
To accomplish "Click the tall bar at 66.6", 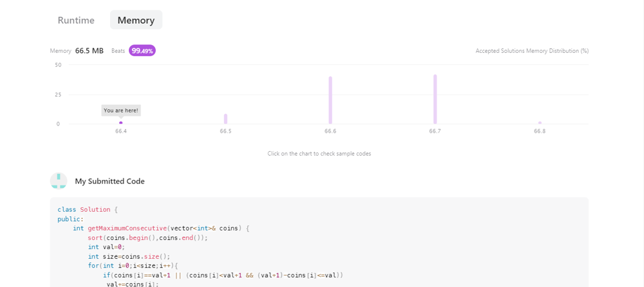I will coord(330,100).
